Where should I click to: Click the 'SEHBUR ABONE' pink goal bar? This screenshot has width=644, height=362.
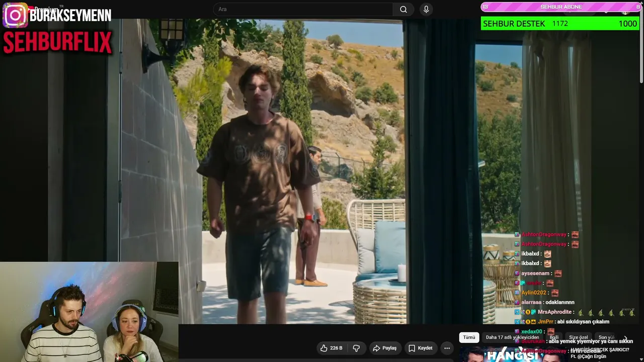pyautogui.click(x=560, y=7)
